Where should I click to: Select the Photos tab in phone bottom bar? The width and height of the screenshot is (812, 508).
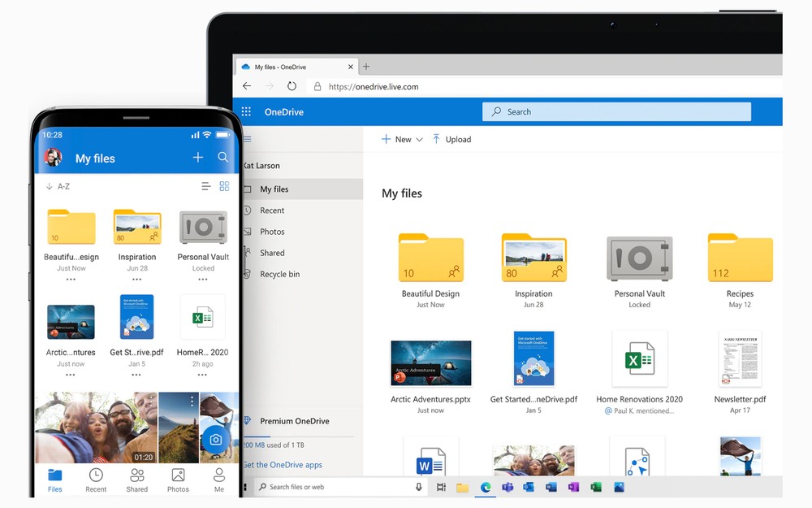178,480
